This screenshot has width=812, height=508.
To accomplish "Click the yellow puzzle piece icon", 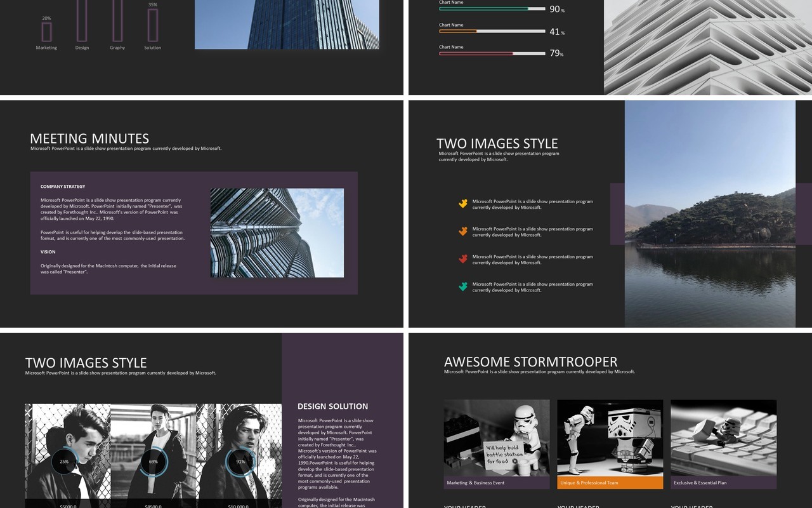I will tap(463, 204).
